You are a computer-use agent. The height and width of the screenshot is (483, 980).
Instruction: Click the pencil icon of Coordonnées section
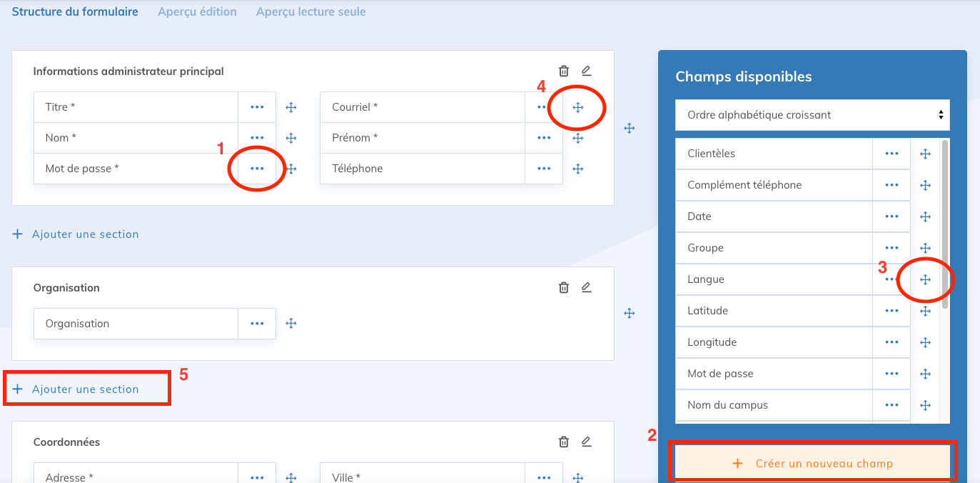coord(586,442)
